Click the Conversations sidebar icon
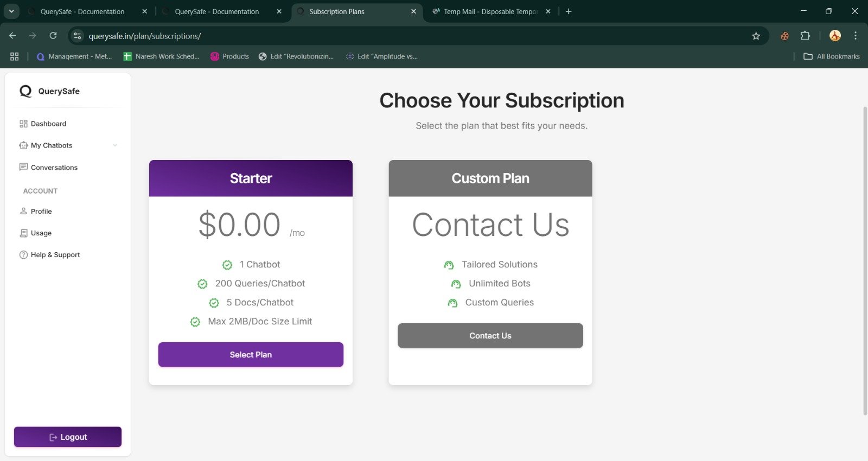Screen dimensions: 868x461 [x=23, y=167]
